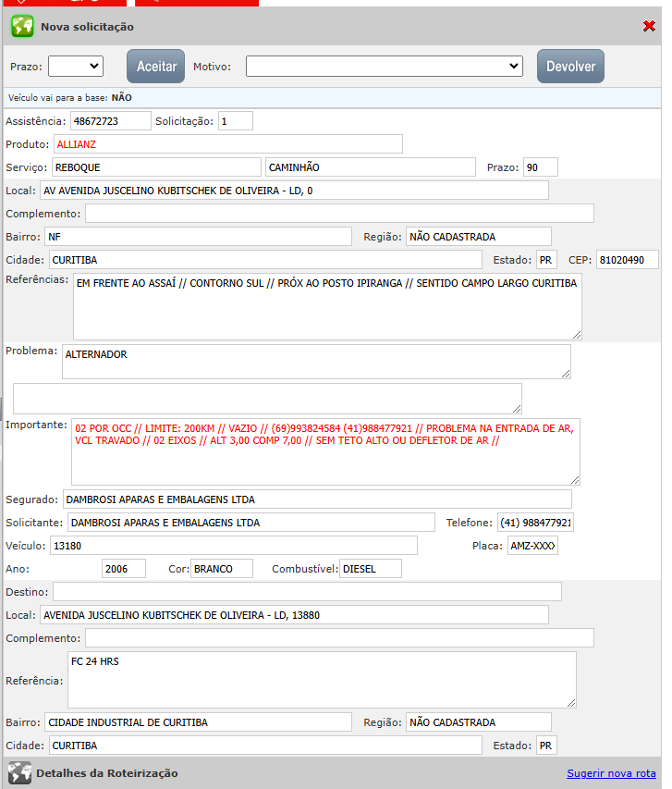Click the Veículo vai para a base text

pos(70,98)
